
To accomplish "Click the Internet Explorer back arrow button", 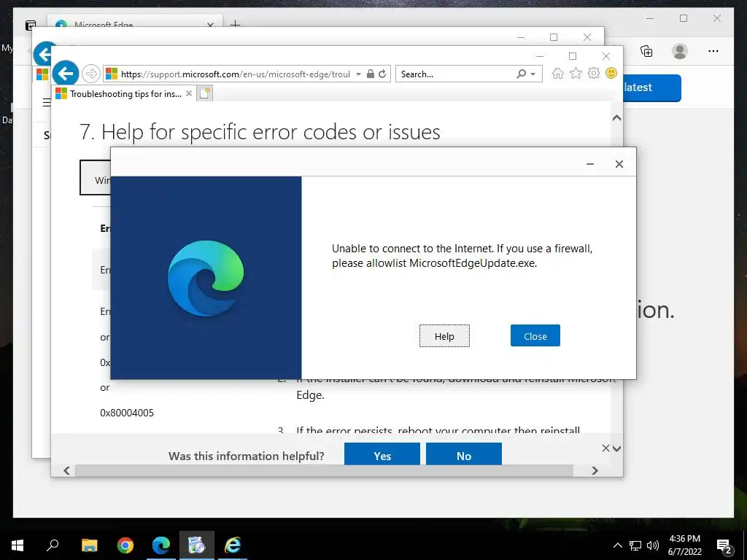I will pos(65,74).
